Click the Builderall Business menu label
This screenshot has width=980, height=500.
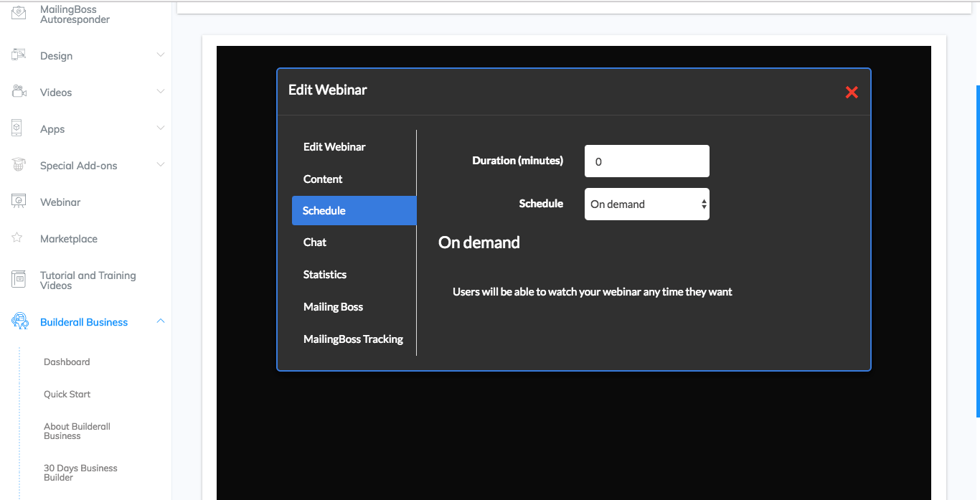84,322
